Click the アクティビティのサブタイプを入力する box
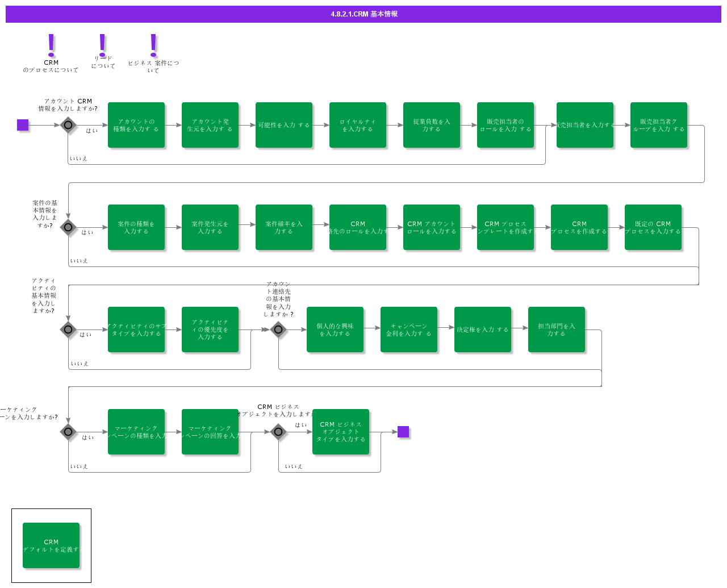This screenshot has height=588, width=727. pyautogui.click(x=136, y=330)
